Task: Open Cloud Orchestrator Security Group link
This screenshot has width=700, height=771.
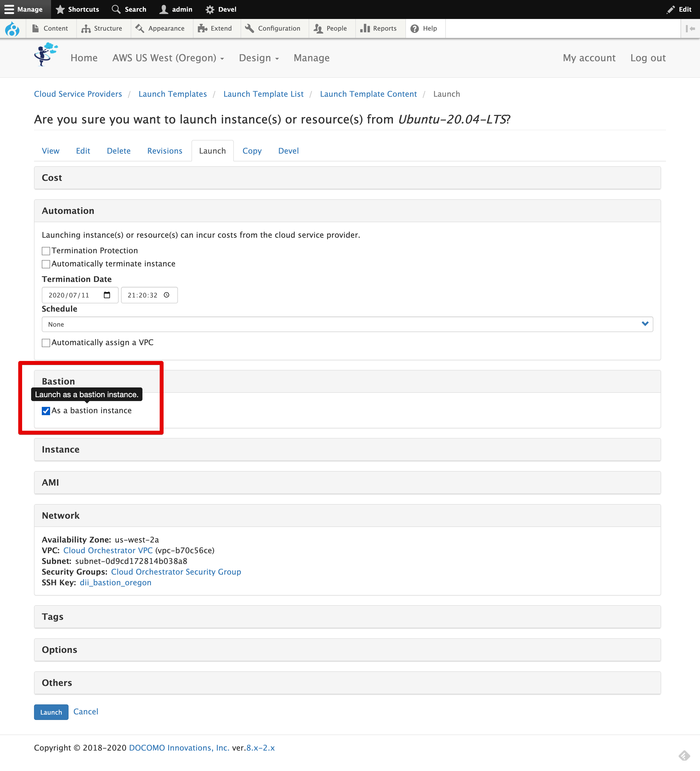Action: click(x=176, y=572)
